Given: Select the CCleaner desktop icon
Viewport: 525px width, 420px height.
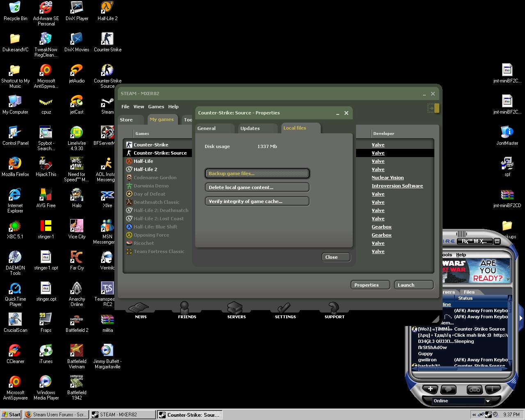Looking at the screenshot, I should tap(15, 354).
